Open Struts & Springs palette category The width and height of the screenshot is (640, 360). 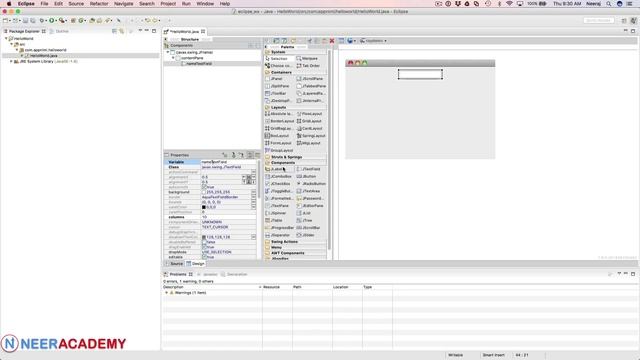(296, 157)
